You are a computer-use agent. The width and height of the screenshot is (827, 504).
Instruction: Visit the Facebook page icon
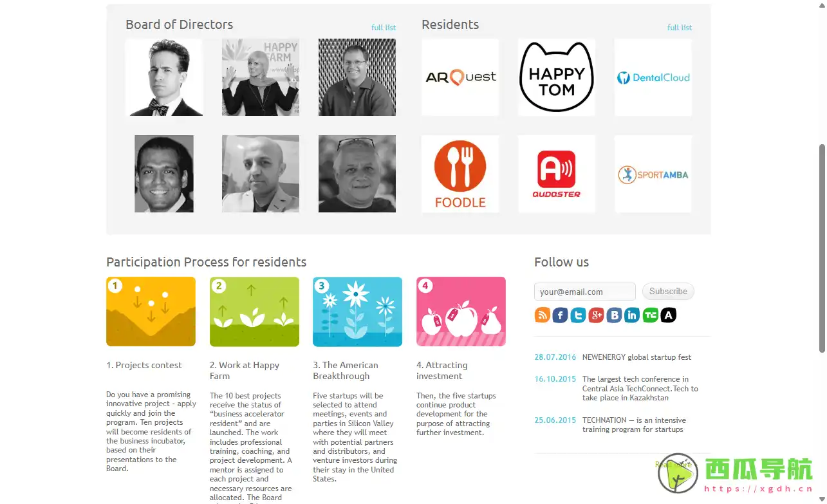click(560, 315)
